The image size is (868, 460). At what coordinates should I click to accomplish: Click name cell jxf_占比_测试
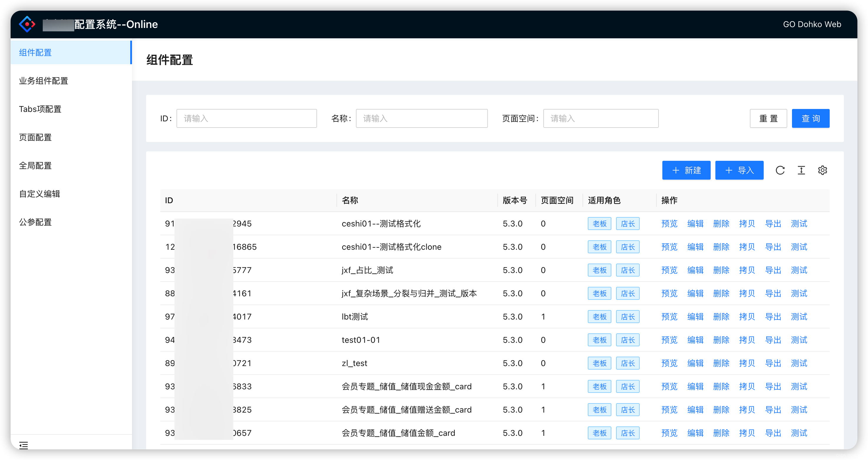tap(367, 270)
